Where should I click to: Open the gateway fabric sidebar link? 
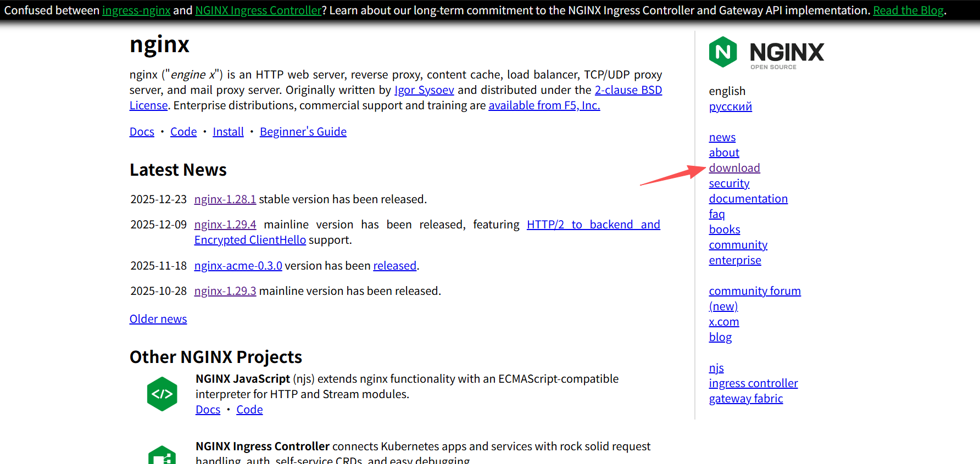[x=746, y=399]
